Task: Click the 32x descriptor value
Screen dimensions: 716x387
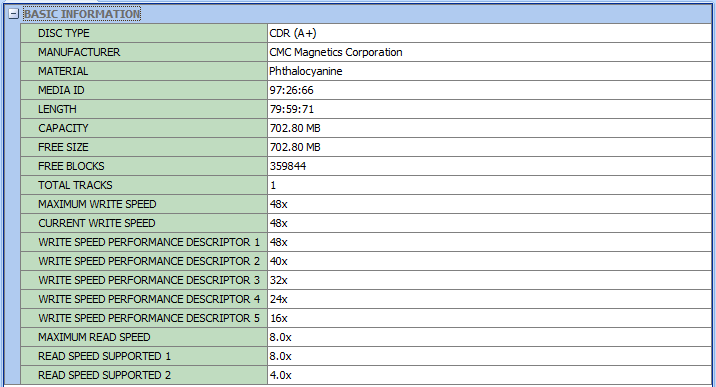Action: coord(279,280)
